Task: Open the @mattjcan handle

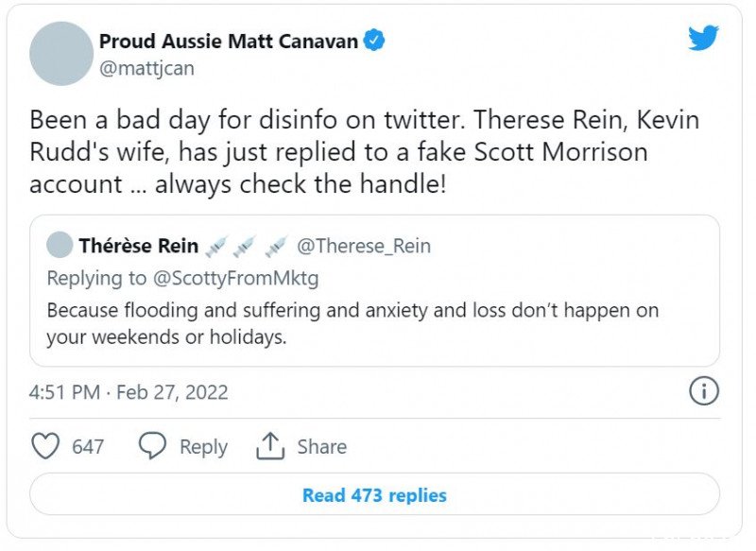Action: tap(146, 68)
